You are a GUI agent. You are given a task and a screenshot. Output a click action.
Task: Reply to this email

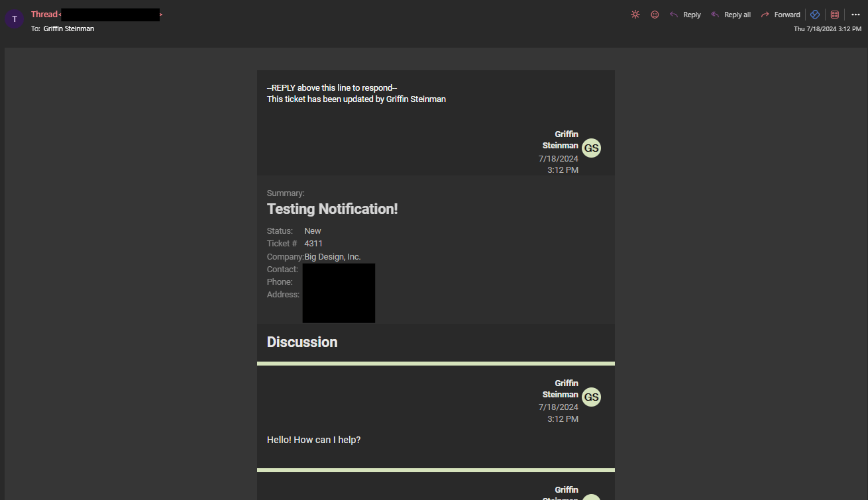(685, 15)
